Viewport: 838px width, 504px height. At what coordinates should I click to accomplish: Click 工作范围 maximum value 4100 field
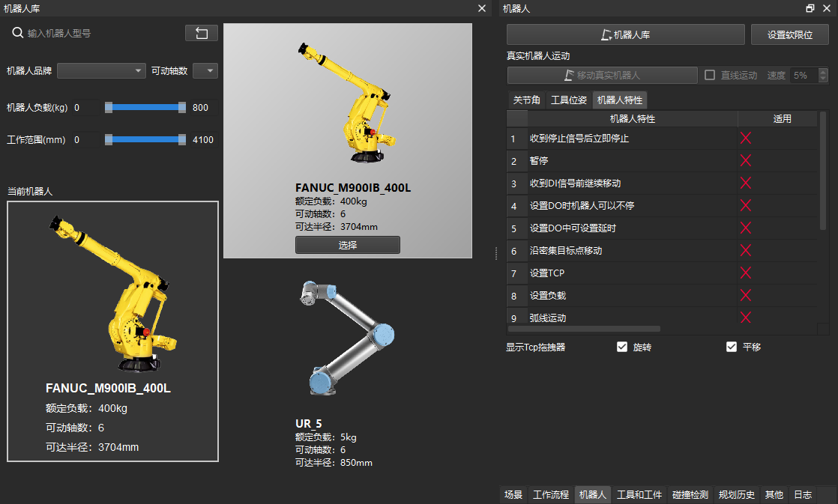pyautogui.click(x=204, y=139)
